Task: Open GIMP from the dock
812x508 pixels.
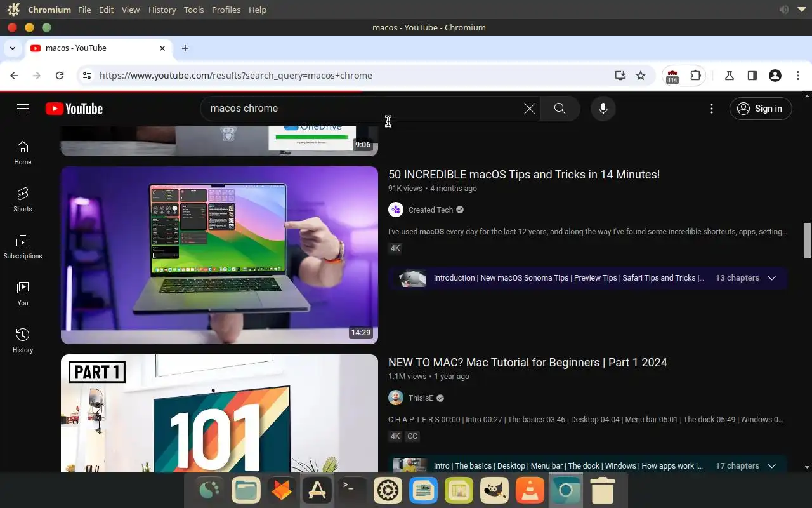Action: pyautogui.click(x=494, y=490)
